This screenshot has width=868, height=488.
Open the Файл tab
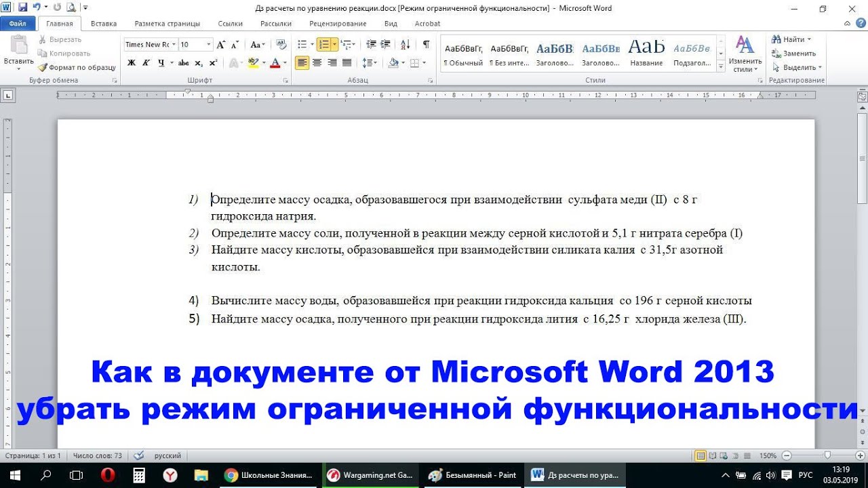[x=18, y=24]
